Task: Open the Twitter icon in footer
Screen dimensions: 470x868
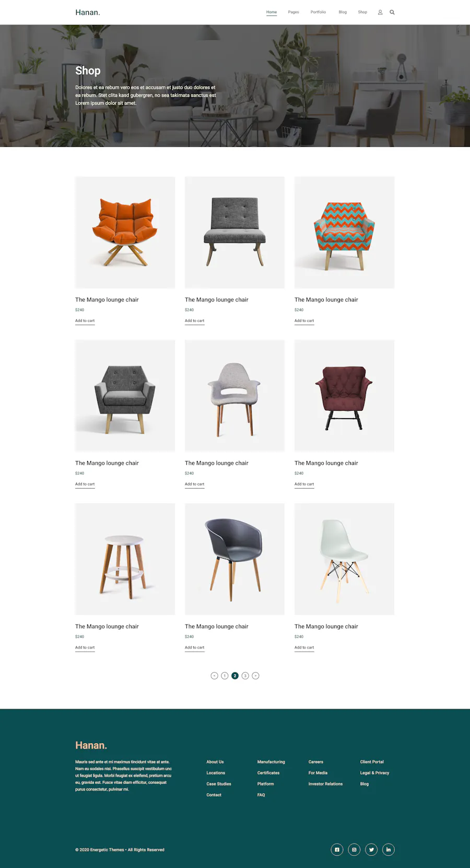Action: [x=371, y=850]
